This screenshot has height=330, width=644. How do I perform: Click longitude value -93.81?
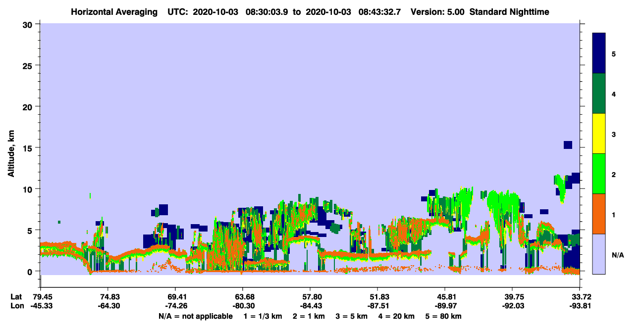pos(580,306)
